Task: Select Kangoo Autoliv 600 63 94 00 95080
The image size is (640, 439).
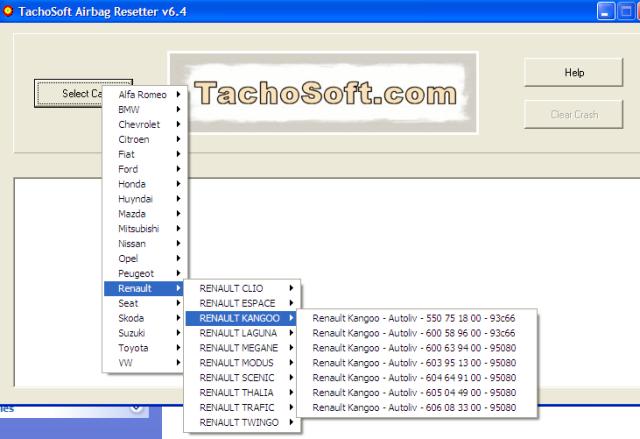Action: pyautogui.click(x=414, y=348)
